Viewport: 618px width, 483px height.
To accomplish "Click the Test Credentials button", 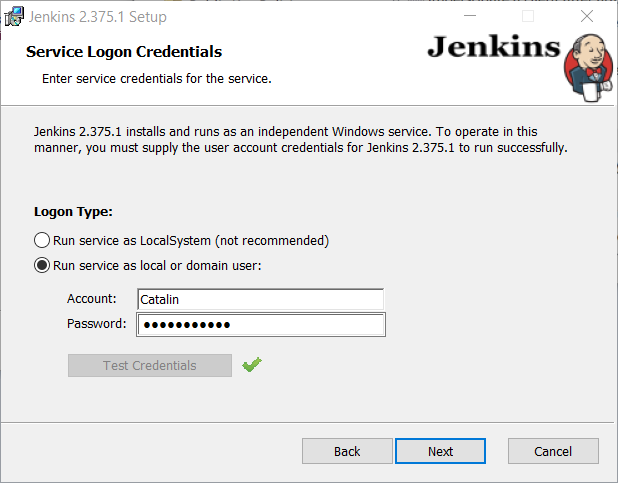I will 150,366.
